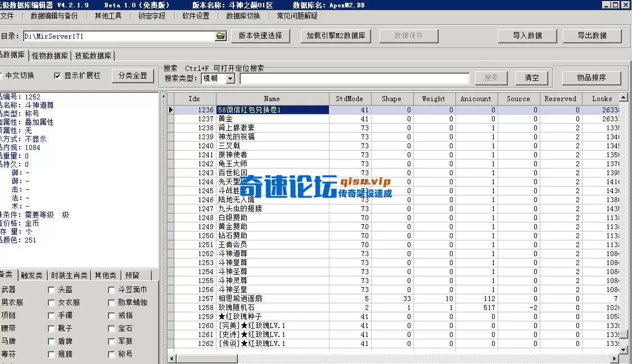The image size is (632, 364).
Task: Switch to the 怪物数据库 tab
Action: coord(50,56)
